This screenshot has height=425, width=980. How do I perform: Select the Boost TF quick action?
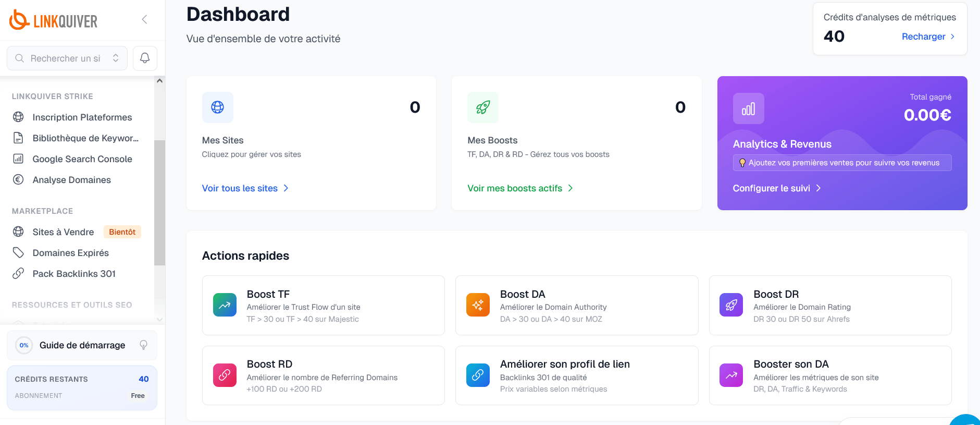324,305
